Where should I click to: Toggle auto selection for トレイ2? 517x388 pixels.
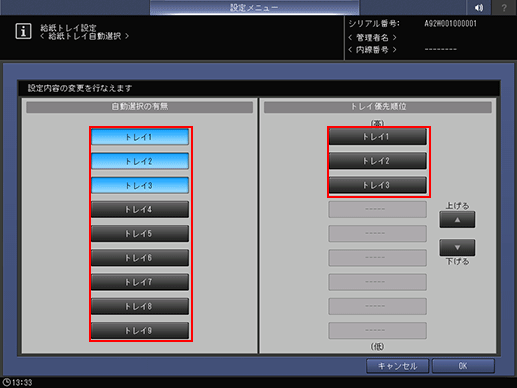tap(140, 161)
